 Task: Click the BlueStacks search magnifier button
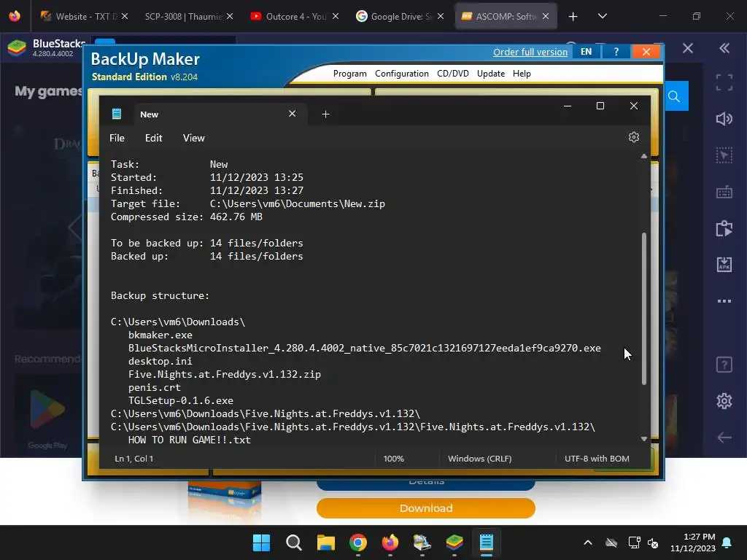[x=675, y=97]
